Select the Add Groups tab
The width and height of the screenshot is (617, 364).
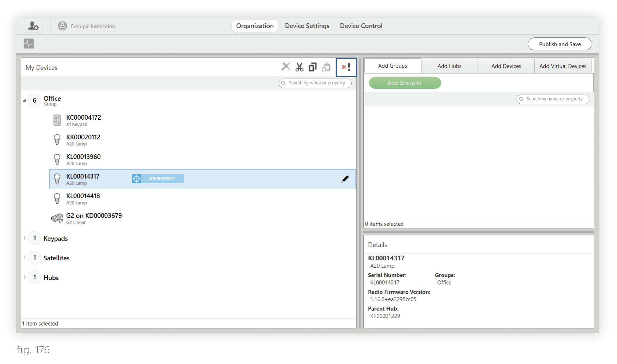pyautogui.click(x=392, y=66)
